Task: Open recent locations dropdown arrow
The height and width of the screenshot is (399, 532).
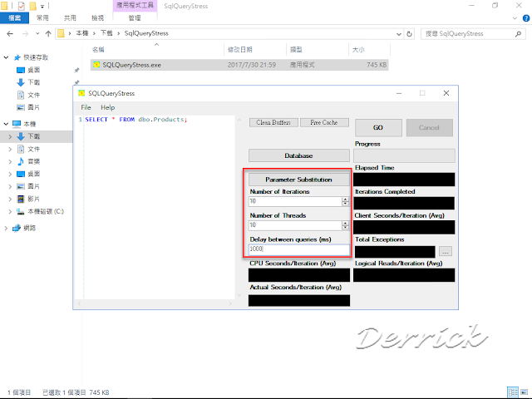Action: [37, 33]
